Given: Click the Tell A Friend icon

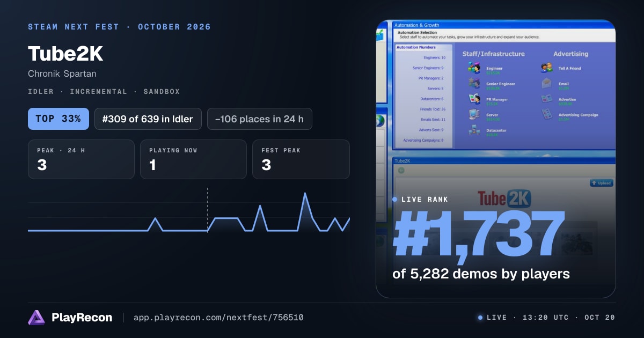Looking at the screenshot, I should (546, 68).
